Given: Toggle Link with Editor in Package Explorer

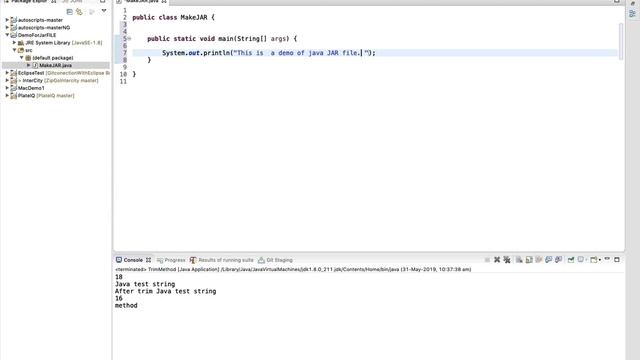Looking at the screenshot, I should pos(79,12).
